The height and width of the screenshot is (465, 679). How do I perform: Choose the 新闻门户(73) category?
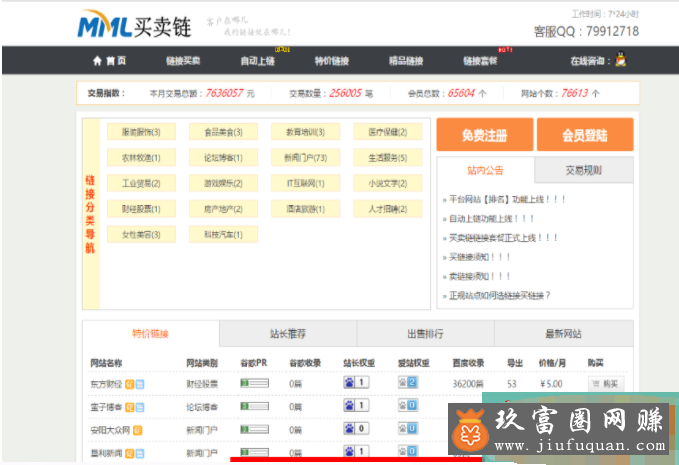click(305, 158)
